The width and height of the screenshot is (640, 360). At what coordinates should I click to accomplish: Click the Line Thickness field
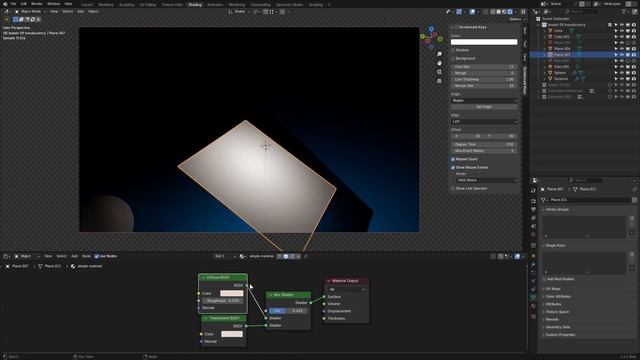pos(484,79)
